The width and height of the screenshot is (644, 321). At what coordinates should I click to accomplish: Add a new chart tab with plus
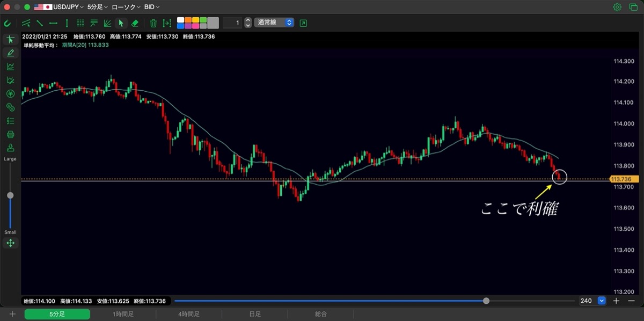(12, 314)
